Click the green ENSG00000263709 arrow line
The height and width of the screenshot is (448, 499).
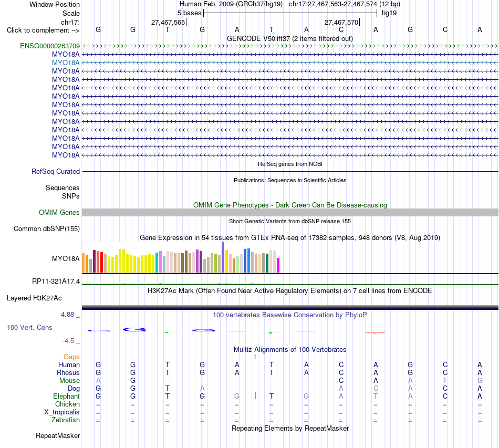click(x=290, y=46)
